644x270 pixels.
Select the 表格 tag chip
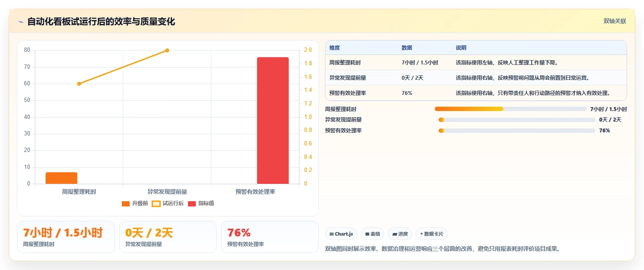coord(372,234)
